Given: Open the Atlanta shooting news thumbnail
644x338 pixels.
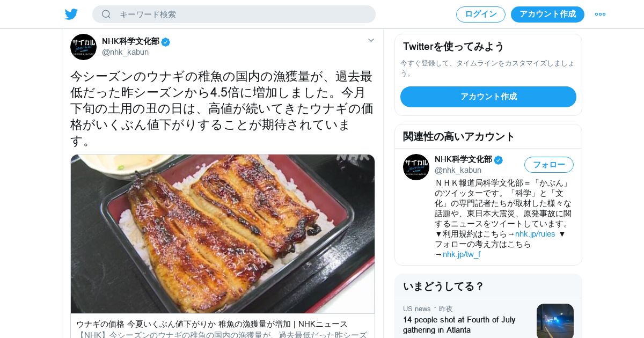Looking at the screenshot, I should pyautogui.click(x=555, y=321).
